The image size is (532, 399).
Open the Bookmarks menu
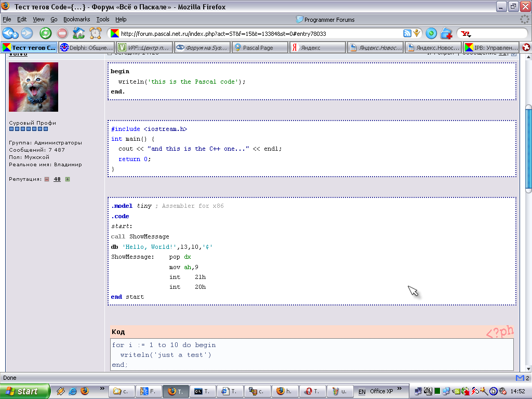tap(76, 19)
